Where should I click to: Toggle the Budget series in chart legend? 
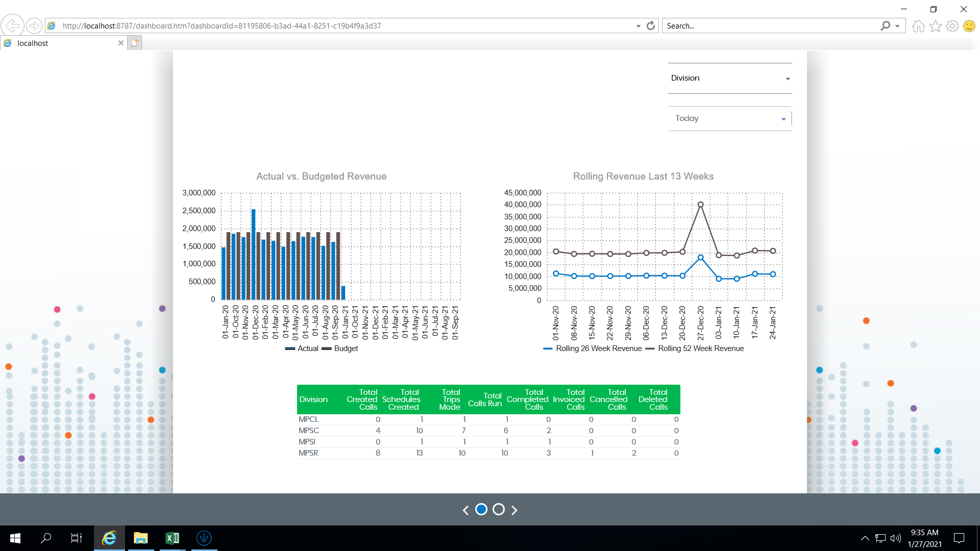point(340,348)
